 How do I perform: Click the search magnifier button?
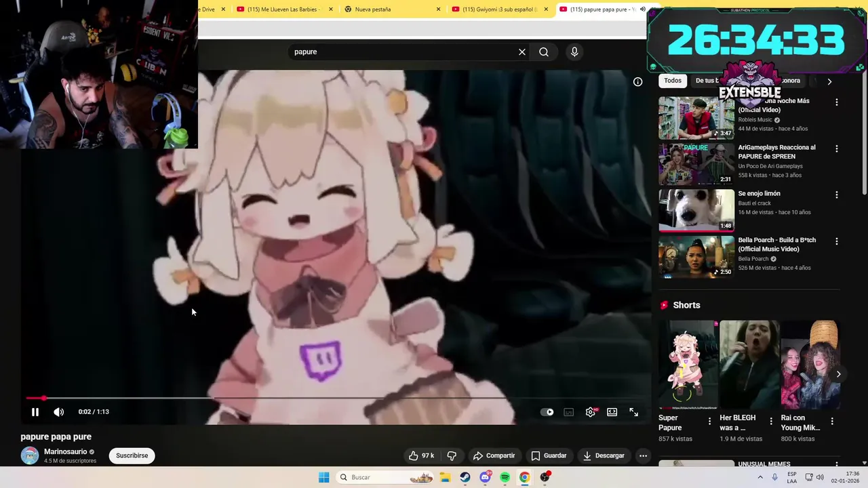[x=544, y=52]
